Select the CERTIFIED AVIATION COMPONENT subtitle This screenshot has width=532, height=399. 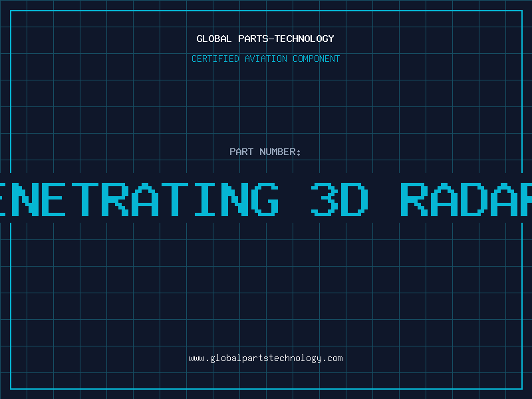pyautogui.click(x=265, y=59)
